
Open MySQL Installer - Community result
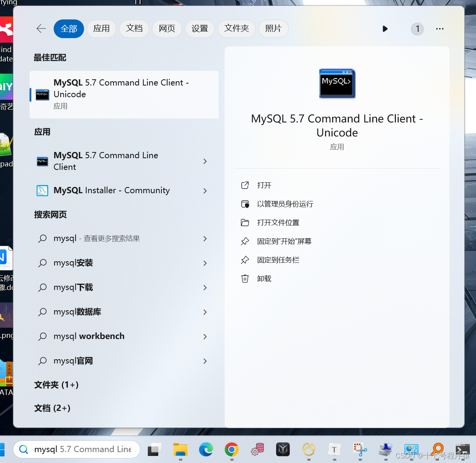click(112, 190)
